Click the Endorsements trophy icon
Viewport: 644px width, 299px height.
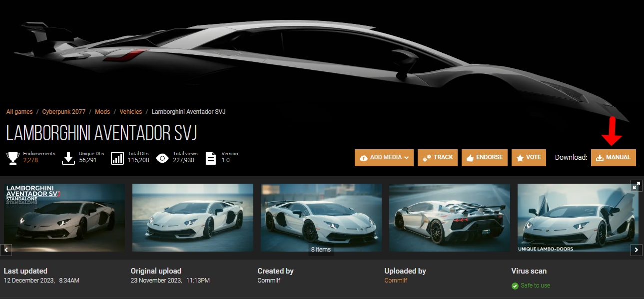tap(13, 158)
